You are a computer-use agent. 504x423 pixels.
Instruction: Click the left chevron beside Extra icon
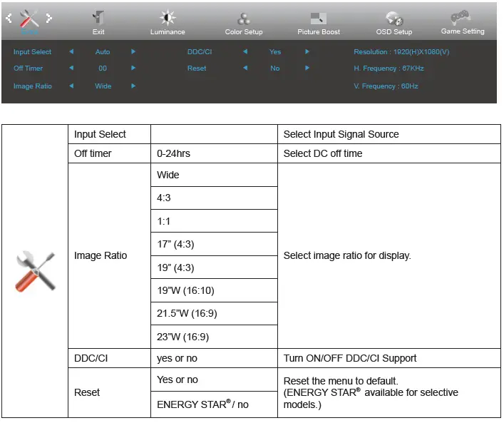point(9,18)
